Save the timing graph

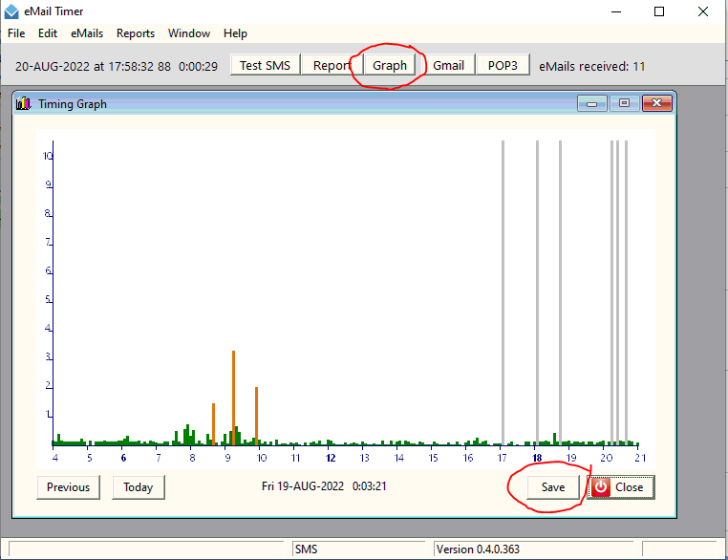tap(553, 487)
